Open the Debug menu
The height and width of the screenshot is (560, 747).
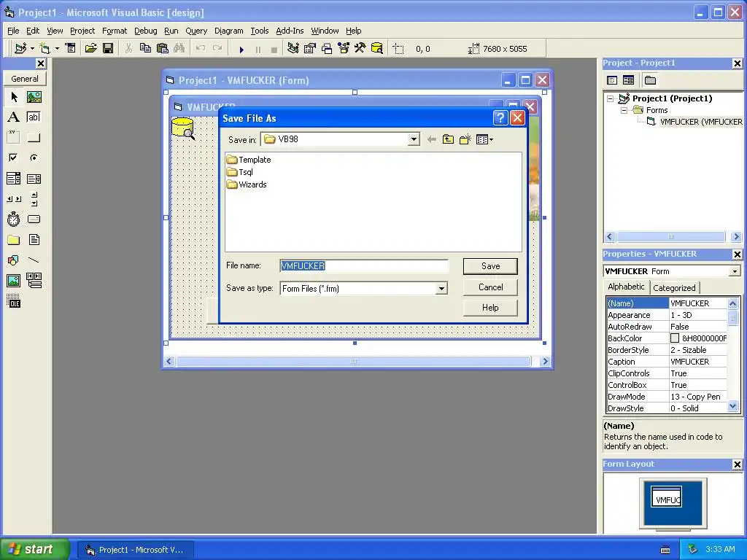[145, 31]
